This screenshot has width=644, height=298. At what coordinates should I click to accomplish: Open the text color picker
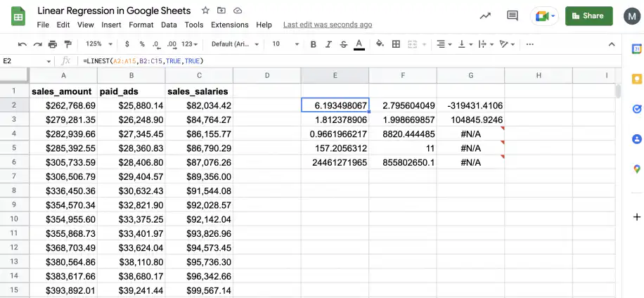point(359,44)
